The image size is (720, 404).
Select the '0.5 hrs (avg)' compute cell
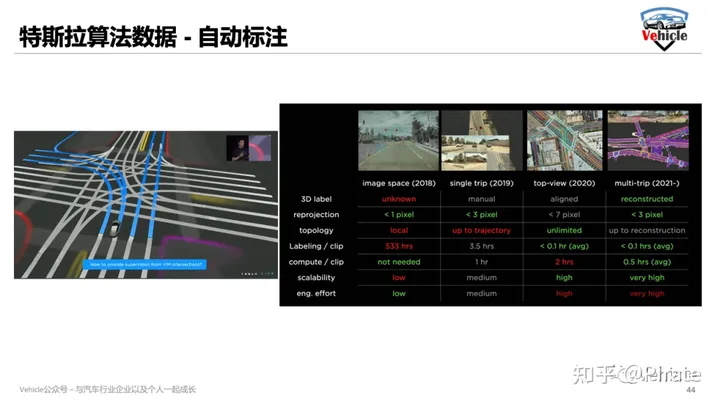pos(647,262)
